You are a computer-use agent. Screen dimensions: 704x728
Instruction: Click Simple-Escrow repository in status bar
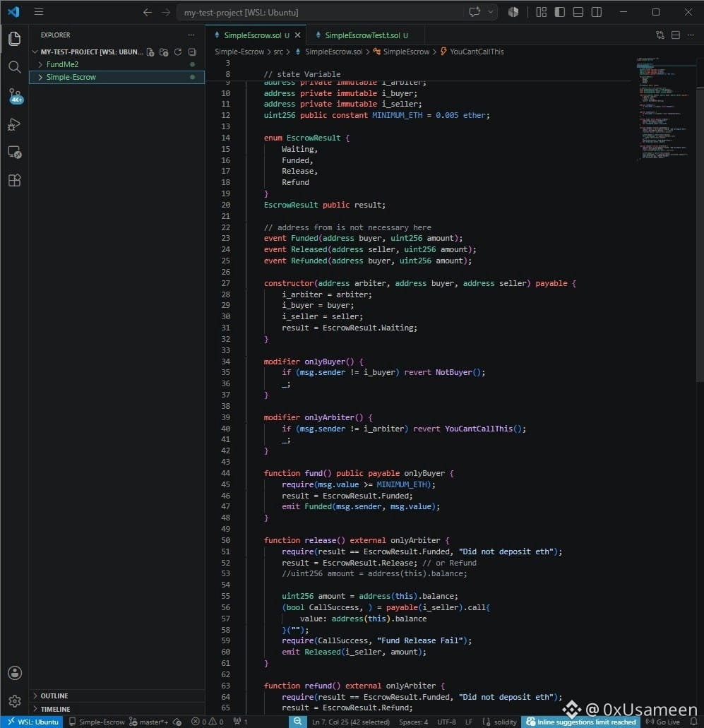click(x=97, y=722)
